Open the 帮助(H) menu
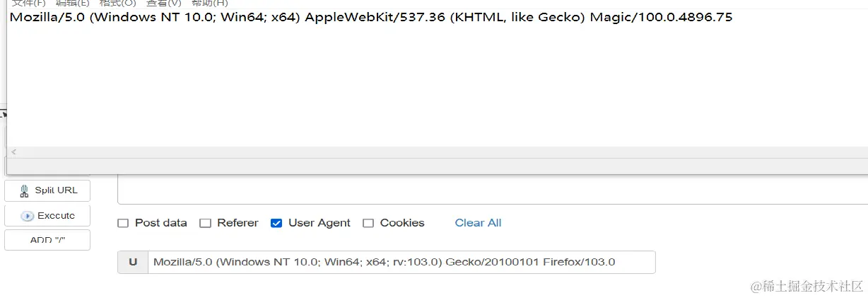868x298 pixels. coord(210,4)
